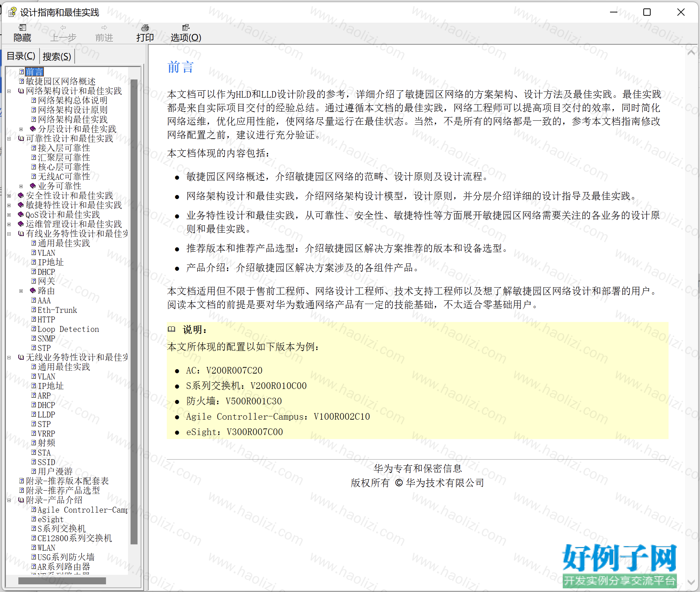The height and width of the screenshot is (592, 700).
Task: Click the closed-book icon of QoS设计和最佳实践
Action: coord(21,214)
